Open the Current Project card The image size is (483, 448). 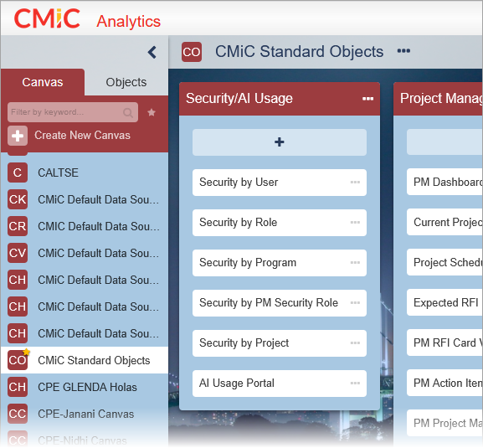tap(444, 222)
